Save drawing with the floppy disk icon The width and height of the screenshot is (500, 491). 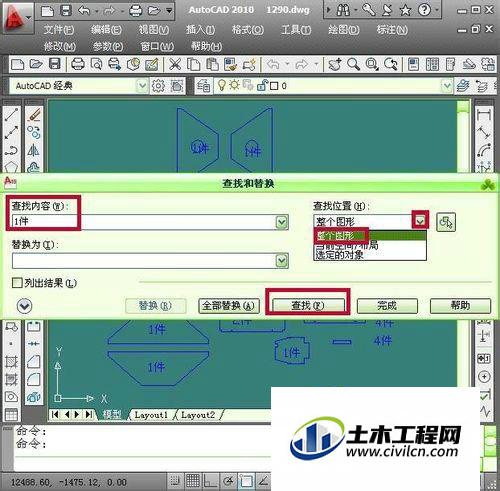[x=55, y=63]
